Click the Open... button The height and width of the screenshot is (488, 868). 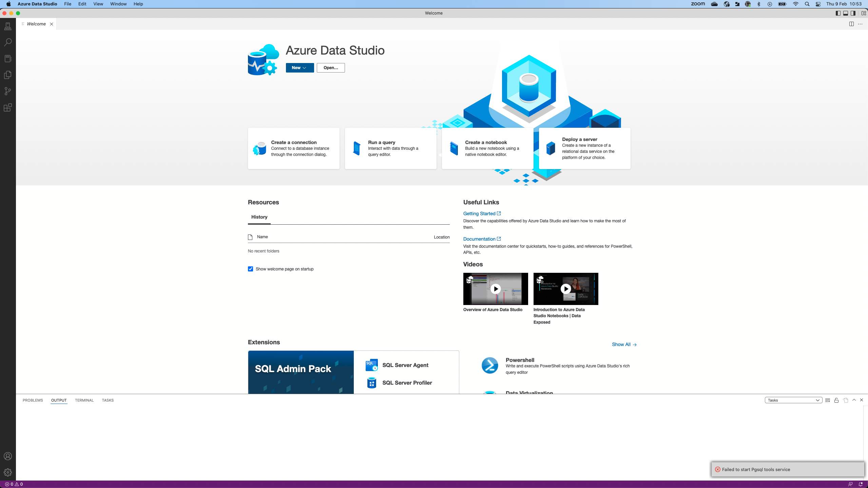coord(330,68)
